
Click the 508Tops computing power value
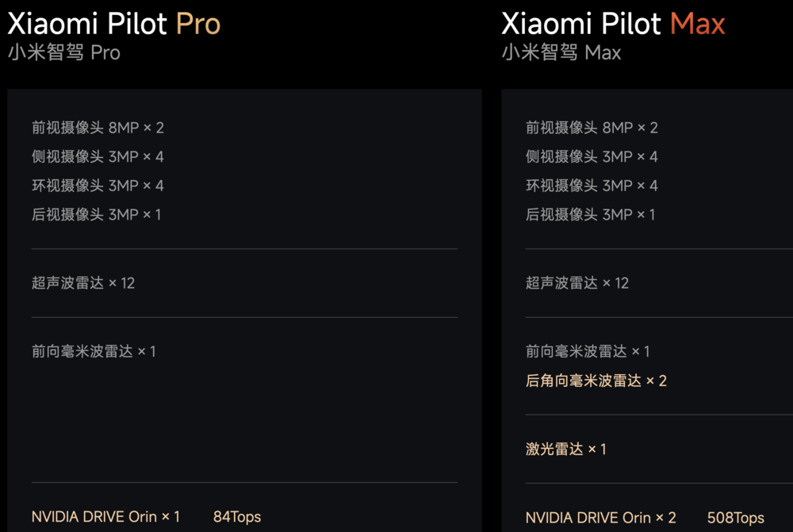coord(736,518)
